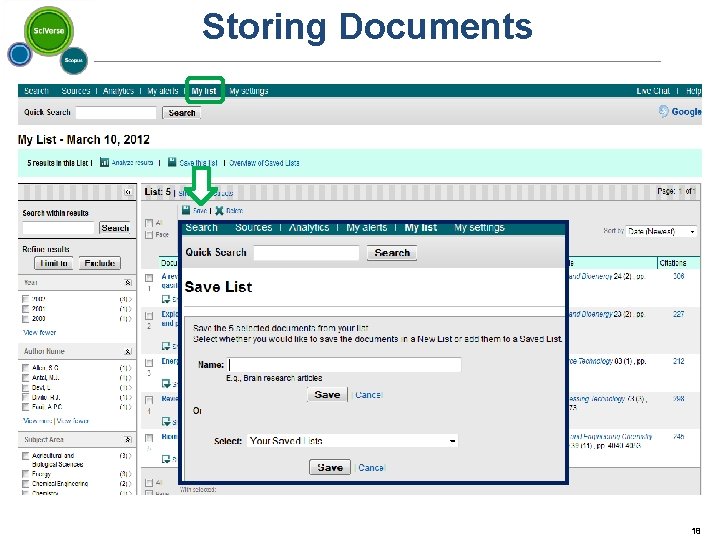Check the Energy subject area filter
The image size is (720, 540).
[x=26, y=474]
